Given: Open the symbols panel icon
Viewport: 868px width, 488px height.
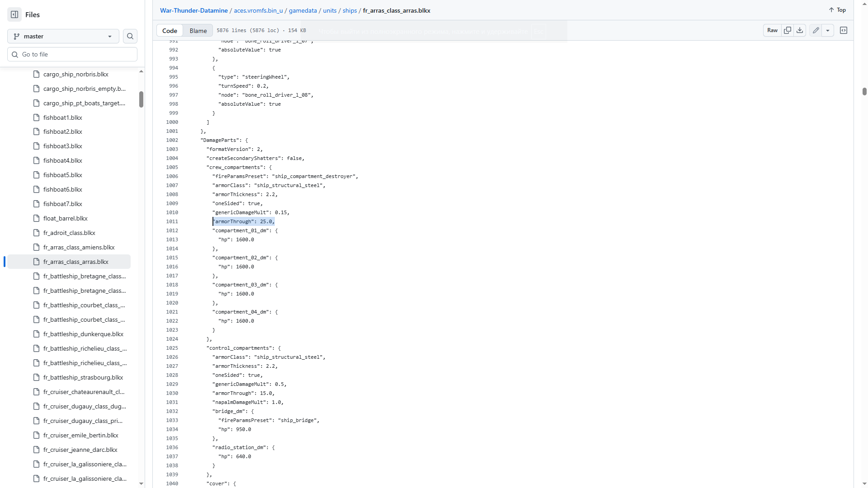Looking at the screenshot, I should (844, 30).
